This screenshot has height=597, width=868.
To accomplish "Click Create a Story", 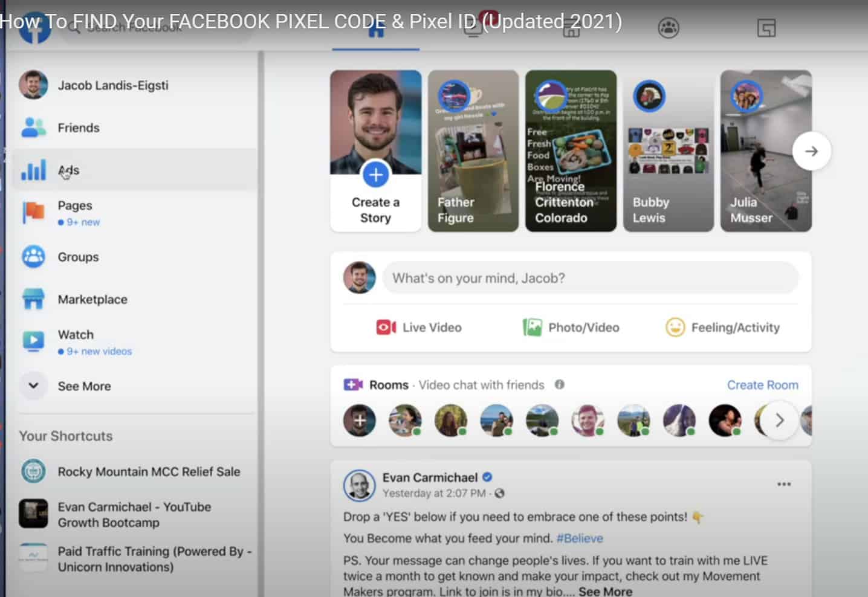I will pos(376,175).
